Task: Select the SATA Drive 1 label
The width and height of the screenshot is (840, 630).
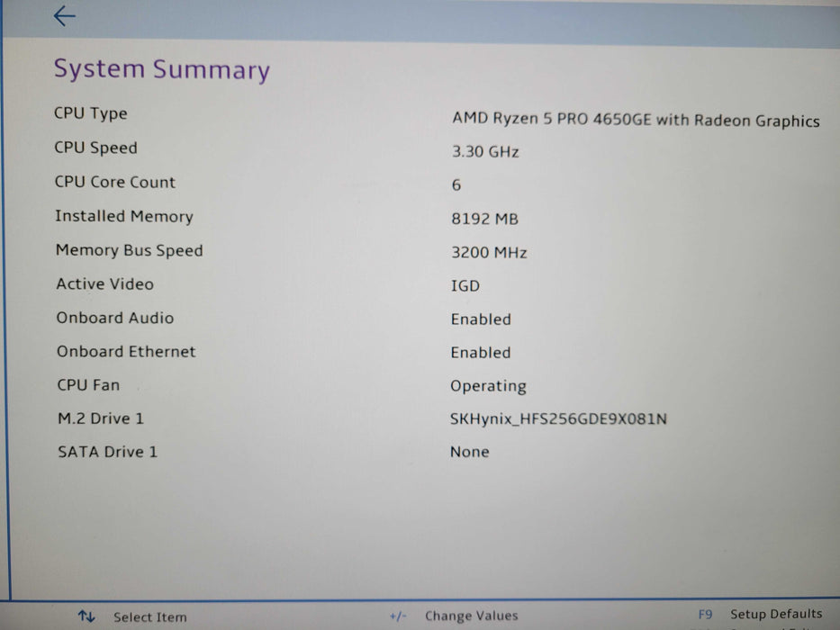Action: point(108,452)
